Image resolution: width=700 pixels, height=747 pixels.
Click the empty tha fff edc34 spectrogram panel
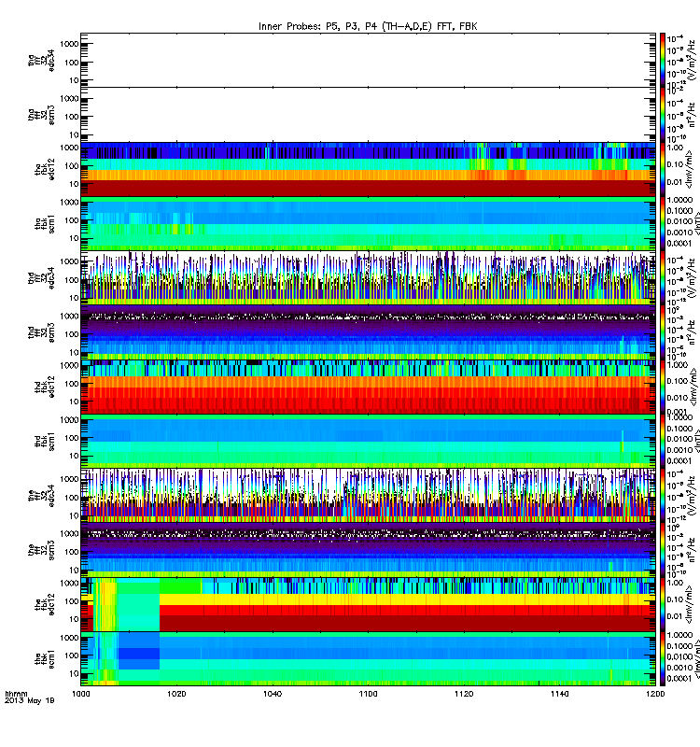[368, 60]
